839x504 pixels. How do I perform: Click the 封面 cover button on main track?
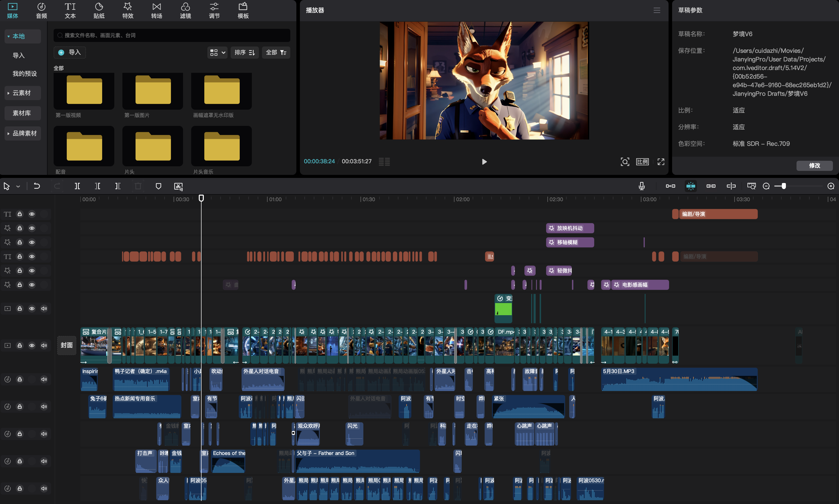(67, 345)
